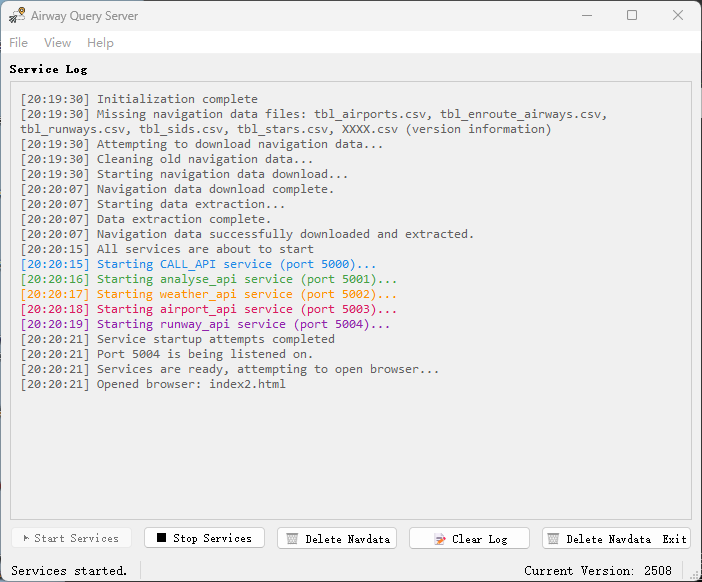Click the 'Opened browser: index2.html' log line
The image size is (702, 582).
[x=153, y=384]
